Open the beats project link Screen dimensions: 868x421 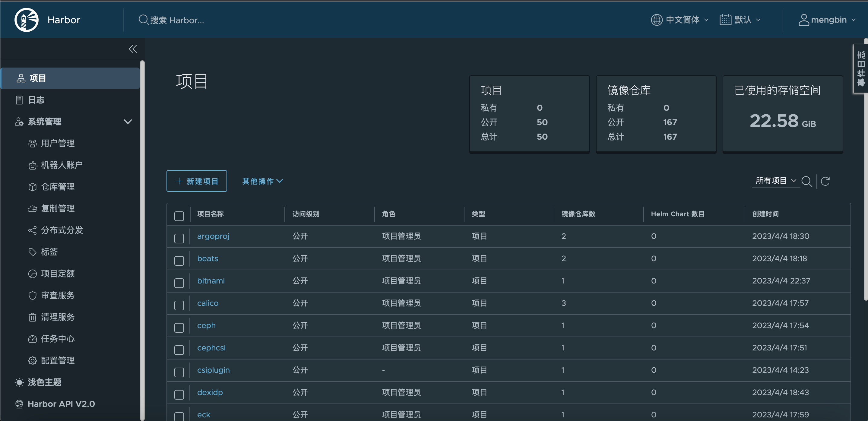point(207,258)
